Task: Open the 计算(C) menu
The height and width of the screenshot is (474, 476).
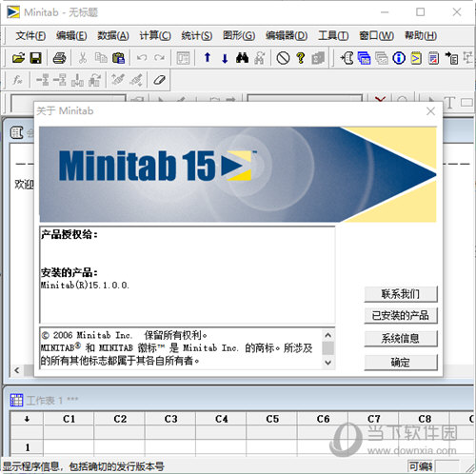Action: (x=155, y=35)
